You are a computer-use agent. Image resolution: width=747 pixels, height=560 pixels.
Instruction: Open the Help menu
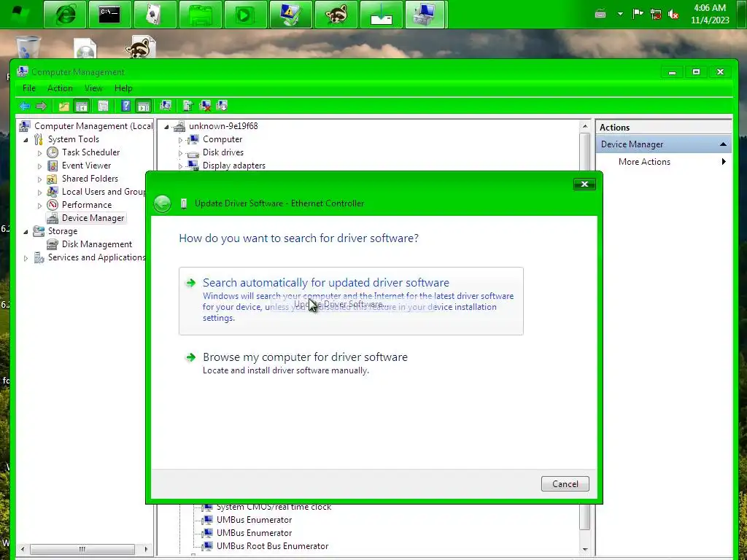tap(123, 88)
